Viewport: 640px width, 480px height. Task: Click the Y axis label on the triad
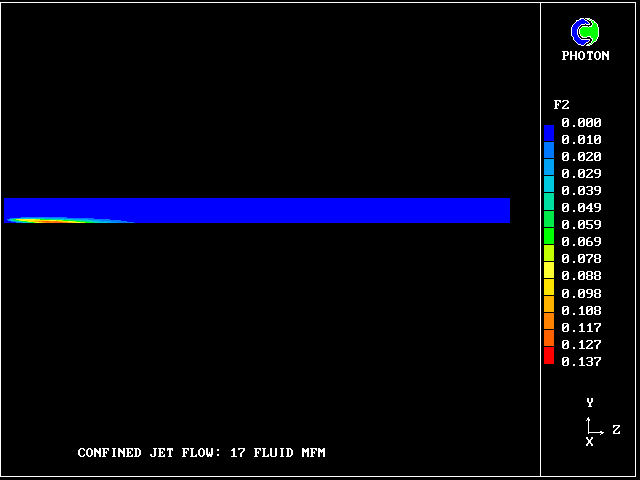coord(590,403)
